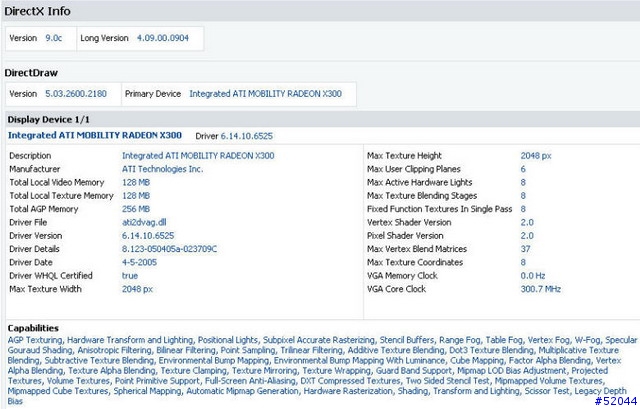Viewport: 640px width, 409px height.
Task: Click the Texture Mirroring capability
Action: tap(264, 371)
